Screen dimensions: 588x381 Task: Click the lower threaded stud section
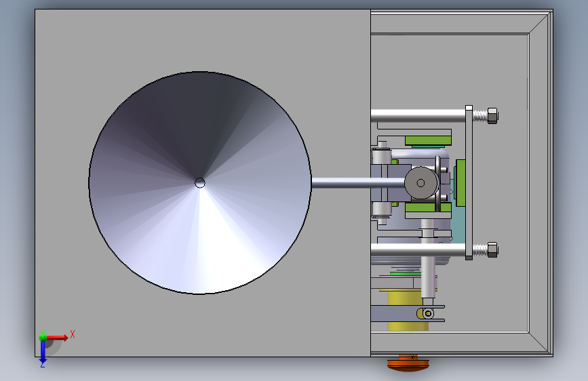480,249
